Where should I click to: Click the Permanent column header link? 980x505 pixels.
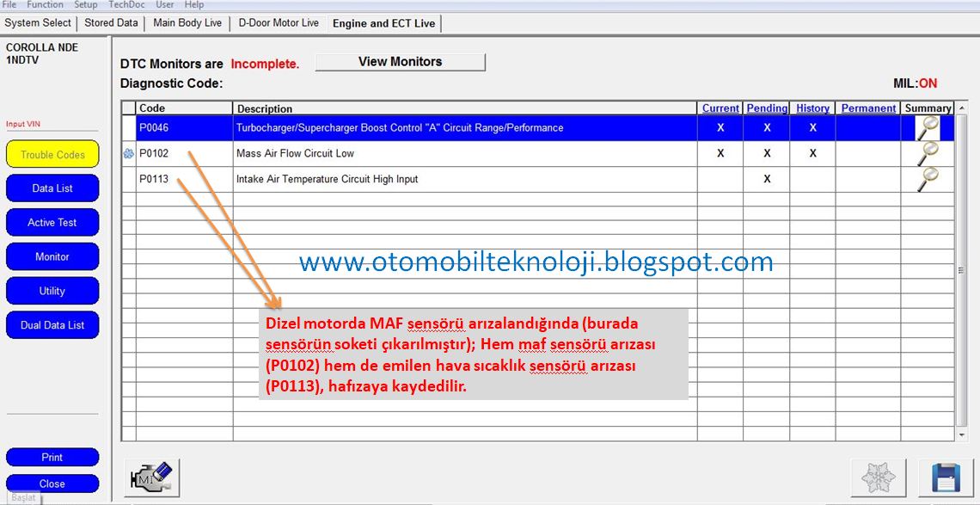(x=868, y=108)
